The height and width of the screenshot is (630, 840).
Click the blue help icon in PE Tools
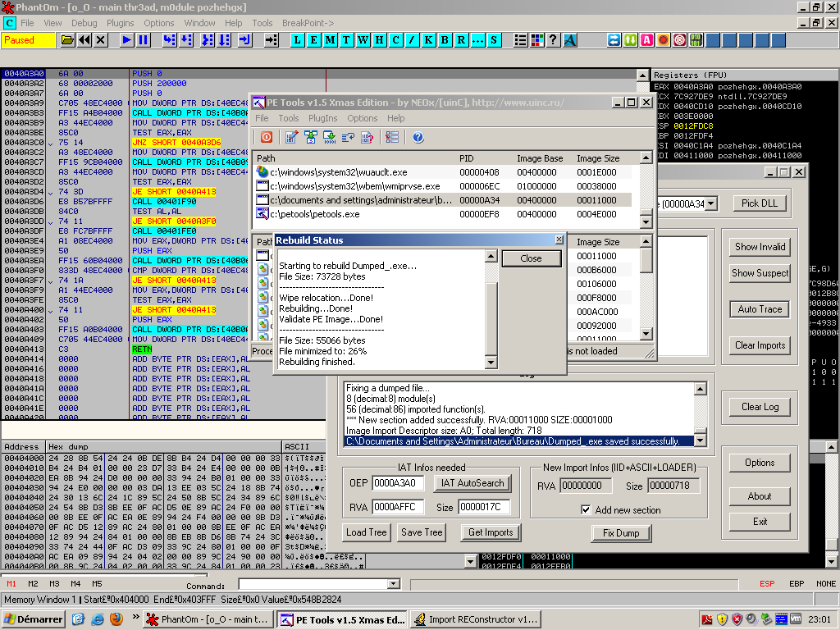click(x=418, y=137)
